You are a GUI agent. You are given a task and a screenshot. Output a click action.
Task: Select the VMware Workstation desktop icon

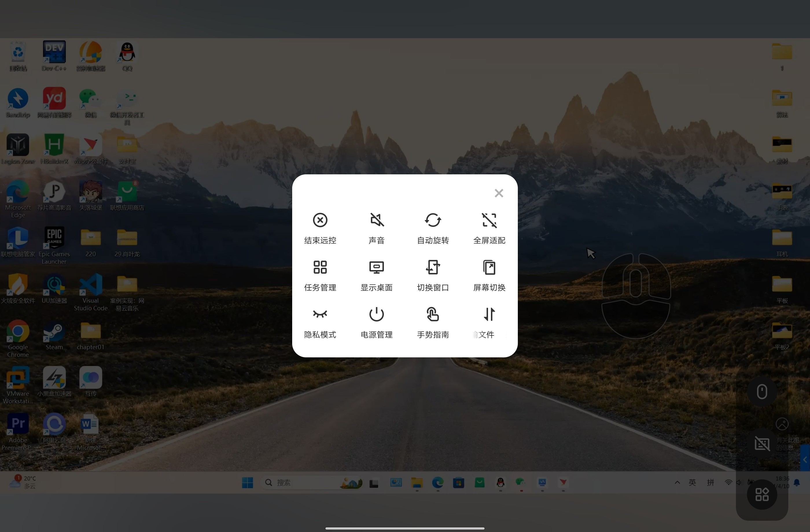pos(18,385)
